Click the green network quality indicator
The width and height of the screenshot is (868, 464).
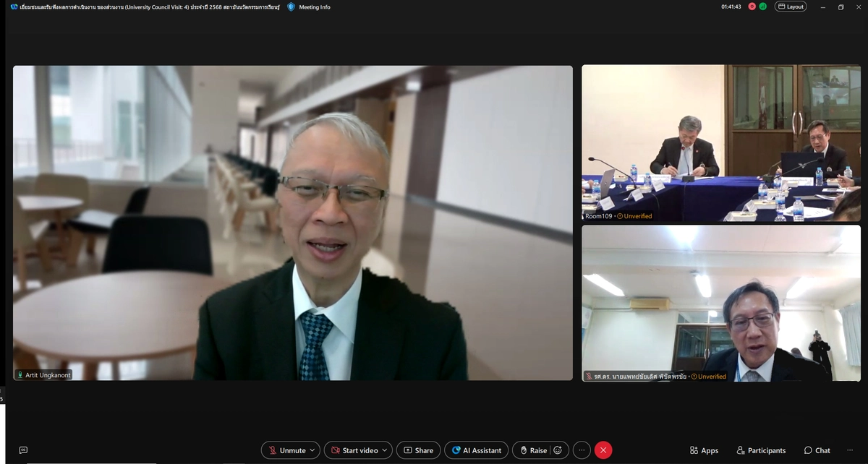[x=763, y=7]
